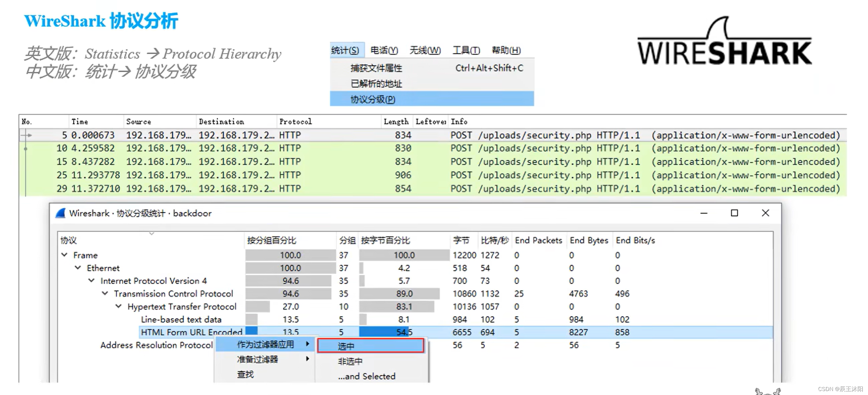Click 查找 context menu entry
This screenshot has height=395, width=868.
(266, 374)
